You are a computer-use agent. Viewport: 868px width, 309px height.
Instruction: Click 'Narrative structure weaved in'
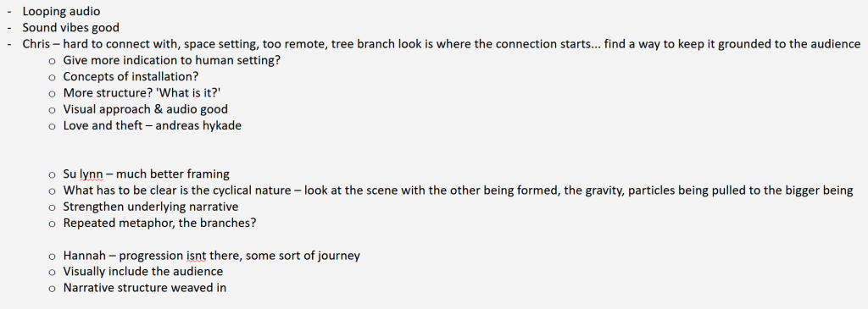(144, 288)
